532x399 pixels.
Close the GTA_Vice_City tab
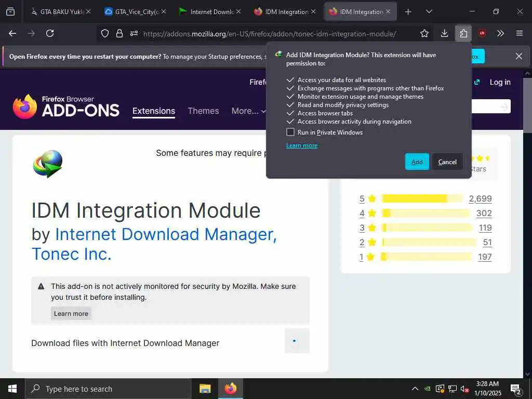point(164,11)
